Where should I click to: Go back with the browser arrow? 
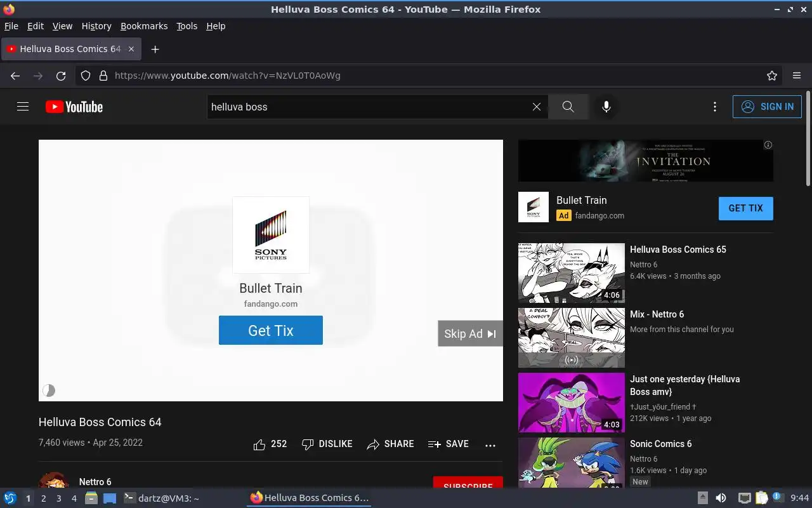15,76
